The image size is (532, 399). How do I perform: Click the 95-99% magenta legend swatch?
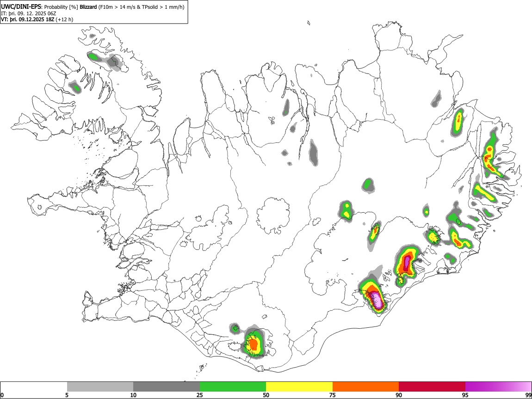(498, 387)
